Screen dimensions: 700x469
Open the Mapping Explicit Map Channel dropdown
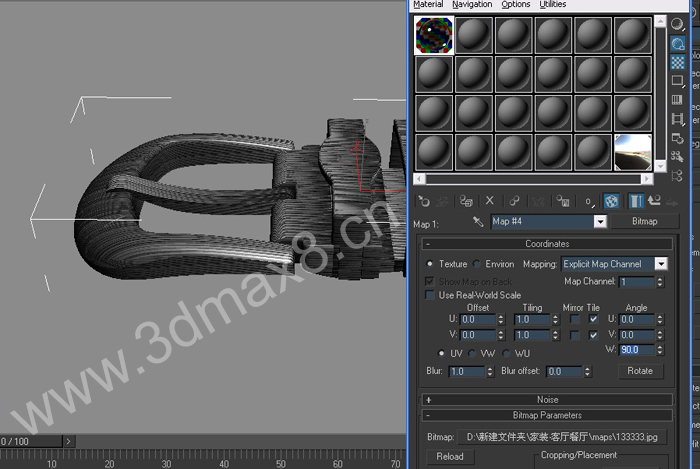[661, 264]
